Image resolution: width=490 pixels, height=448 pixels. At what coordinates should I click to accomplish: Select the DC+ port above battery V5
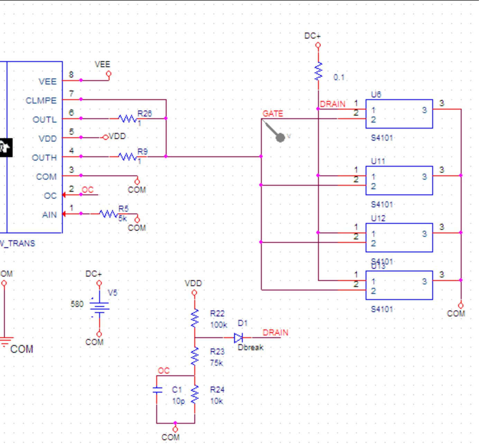[99, 283]
